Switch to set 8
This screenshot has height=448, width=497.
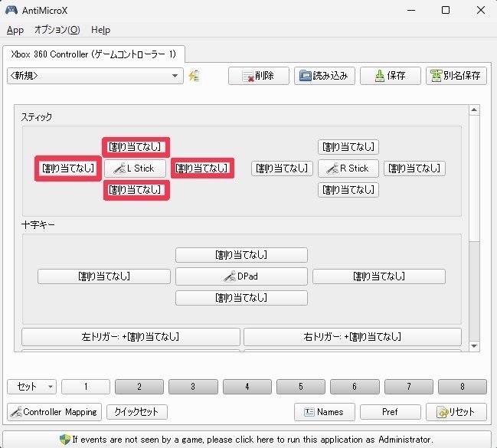pyautogui.click(x=463, y=387)
